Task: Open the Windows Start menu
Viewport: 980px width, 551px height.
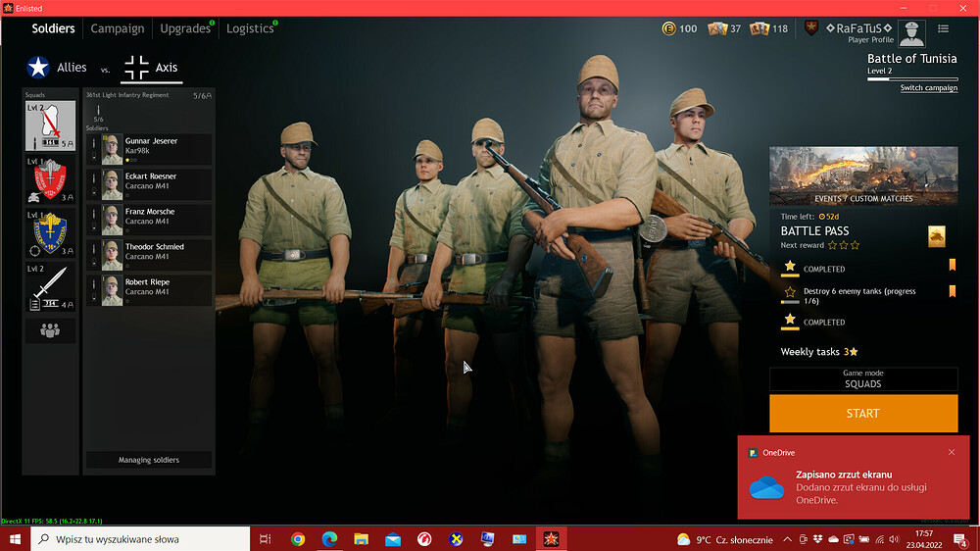Action: 15,539
